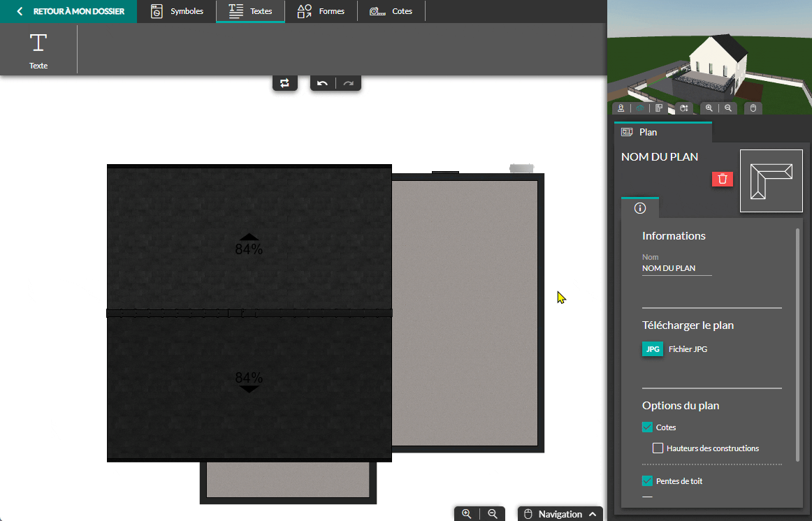Select the Texte tool
The height and width of the screenshot is (521, 812).
coord(38,50)
